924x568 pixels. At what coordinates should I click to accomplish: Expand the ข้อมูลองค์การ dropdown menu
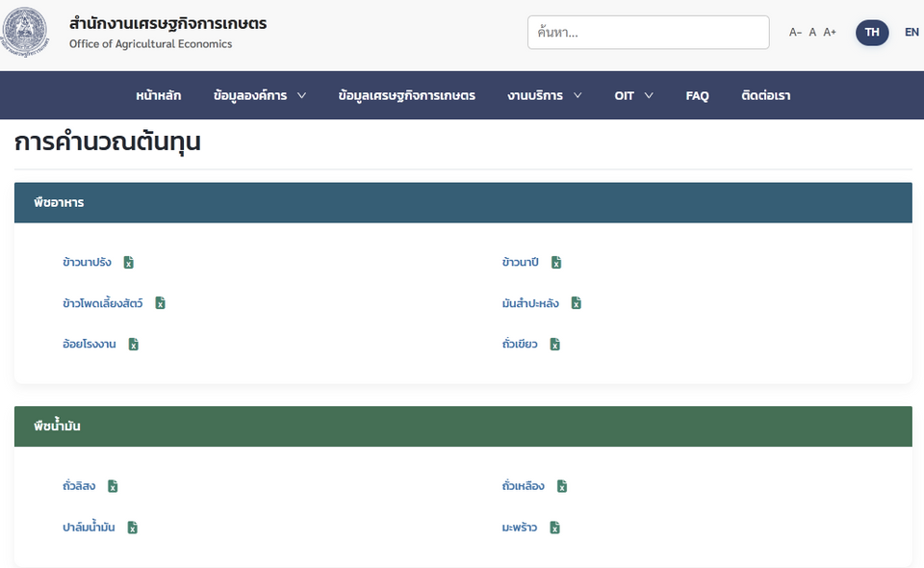(260, 95)
